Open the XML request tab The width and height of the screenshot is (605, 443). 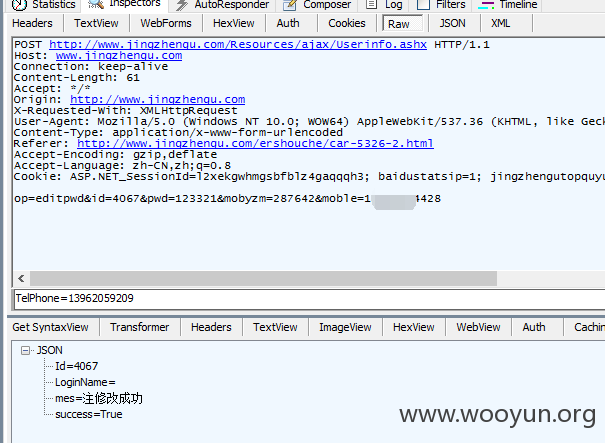(x=500, y=23)
